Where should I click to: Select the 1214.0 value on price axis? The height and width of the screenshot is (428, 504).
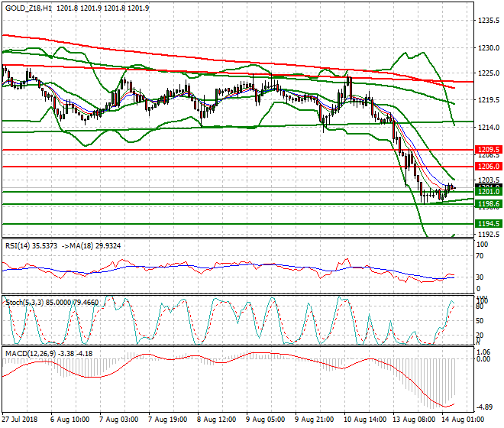pyautogui.click(x=487, y=127)
